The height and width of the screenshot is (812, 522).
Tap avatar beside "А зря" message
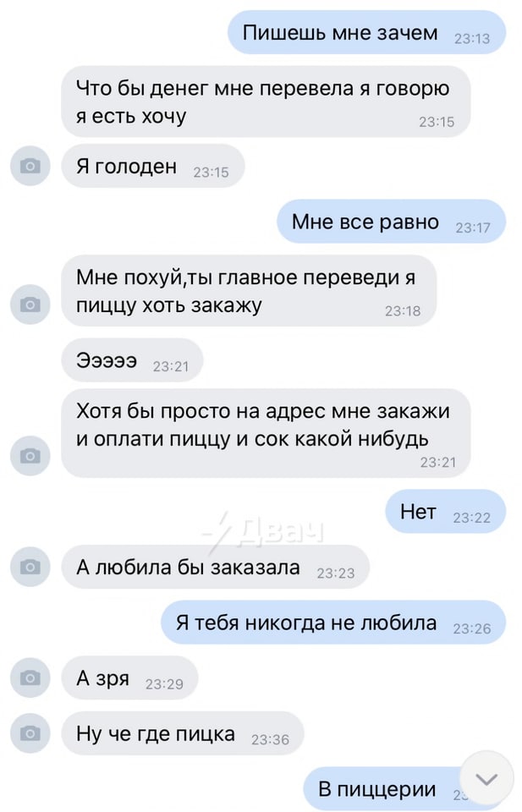(x=30, y=678)
